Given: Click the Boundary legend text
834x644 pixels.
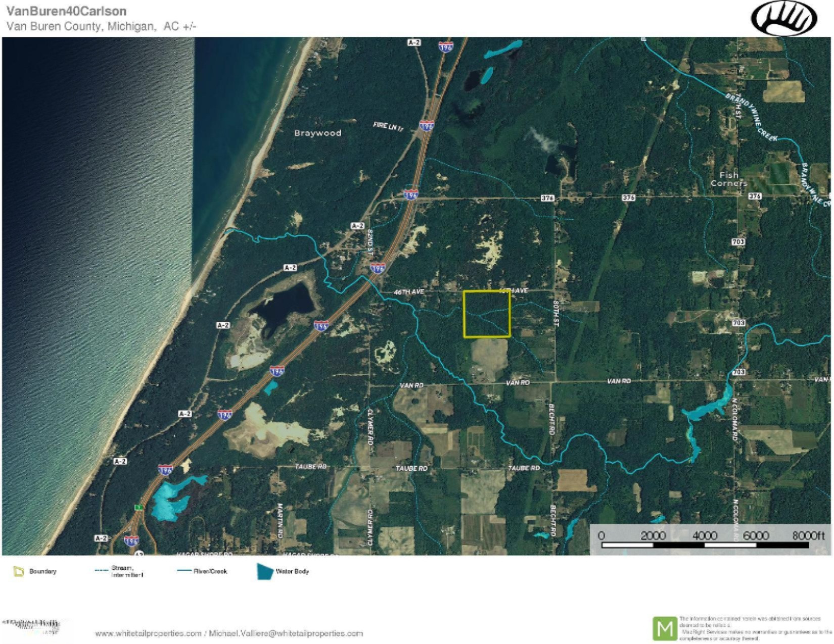Looking at the screenshot, I should (43, 571).
